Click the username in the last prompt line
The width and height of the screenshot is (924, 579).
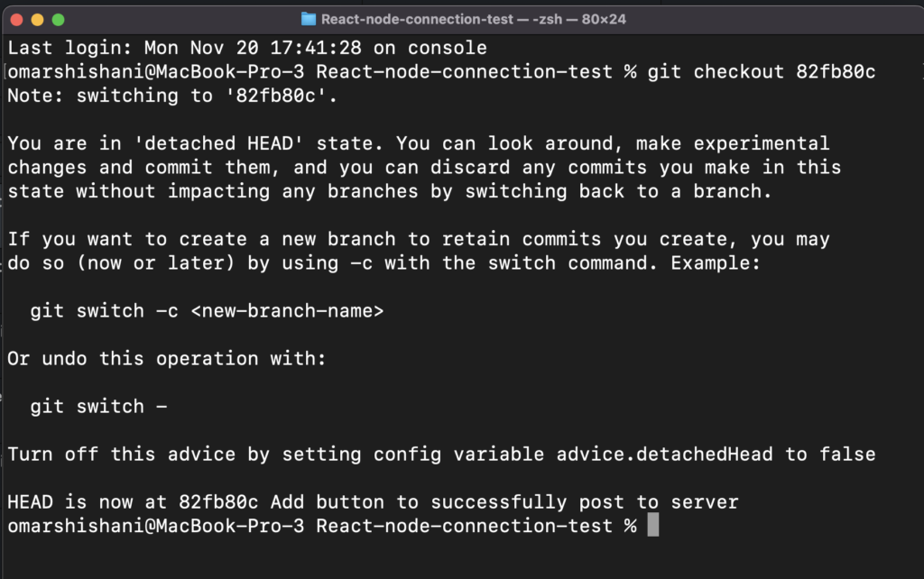coord(63,526)
